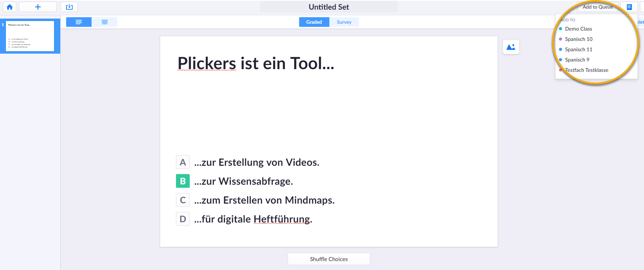Open the Add to Queue dropdown
The width and height of the screenshot is (644, 270).
coord(598,7)
